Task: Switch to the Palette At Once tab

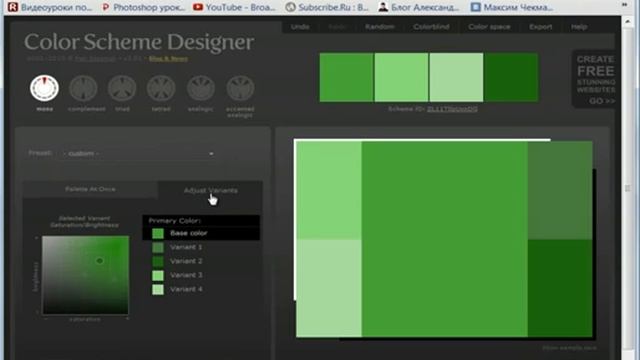Action: coord(90,189)
